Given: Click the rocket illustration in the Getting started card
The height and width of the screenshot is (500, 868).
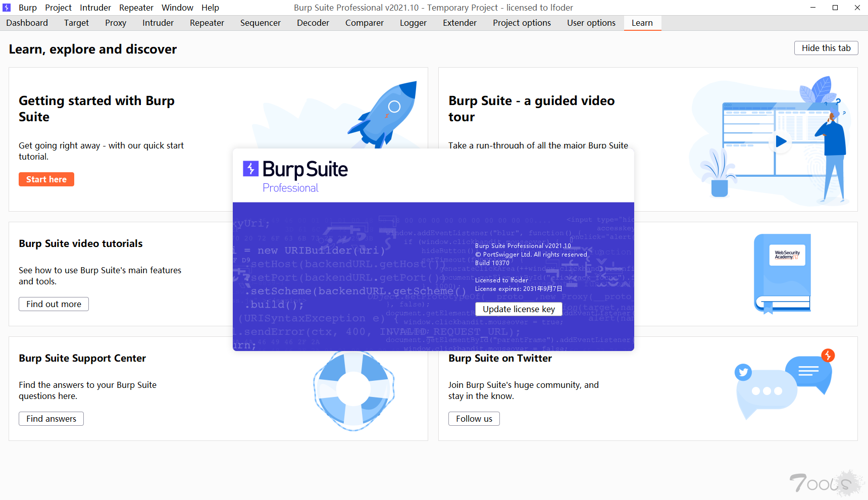Looking at the screenshot, I should (x=382, y=115).
